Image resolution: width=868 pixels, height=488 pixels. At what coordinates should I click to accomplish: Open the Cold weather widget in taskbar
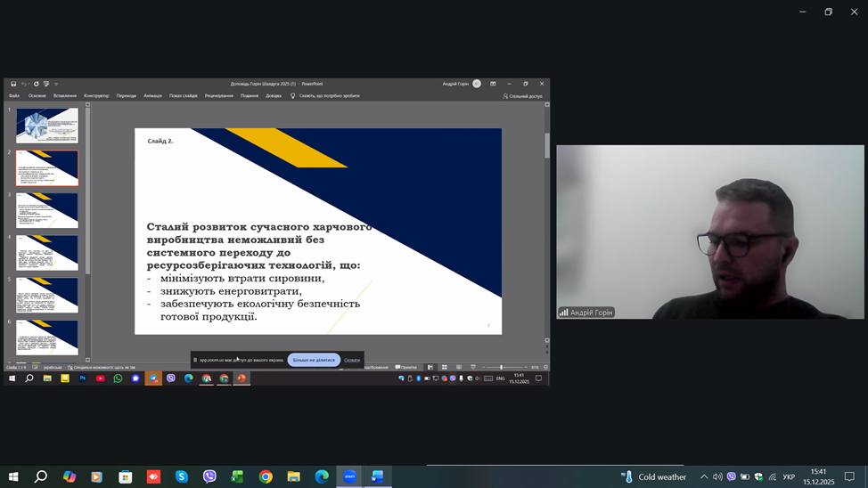(x=653, y=477)
